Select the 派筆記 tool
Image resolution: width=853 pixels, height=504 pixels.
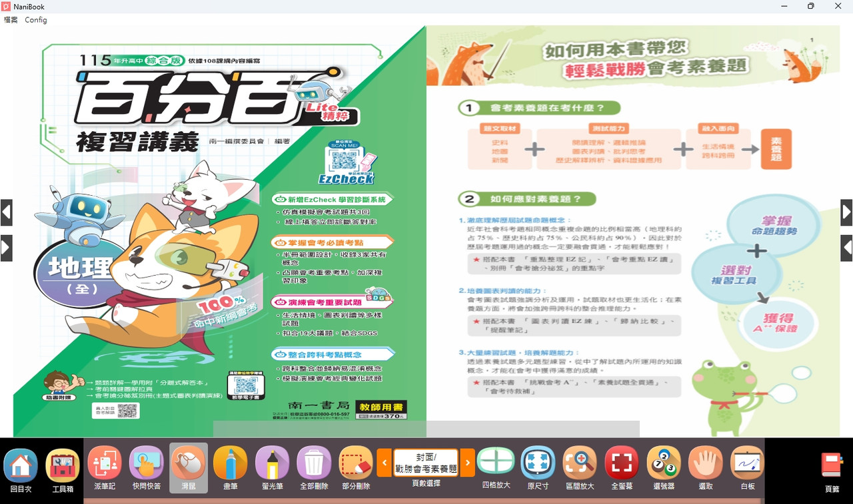point(105,465)
